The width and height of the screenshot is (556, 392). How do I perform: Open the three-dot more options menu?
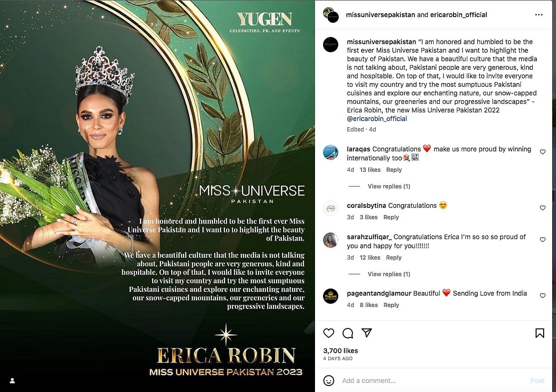point(538,15)
